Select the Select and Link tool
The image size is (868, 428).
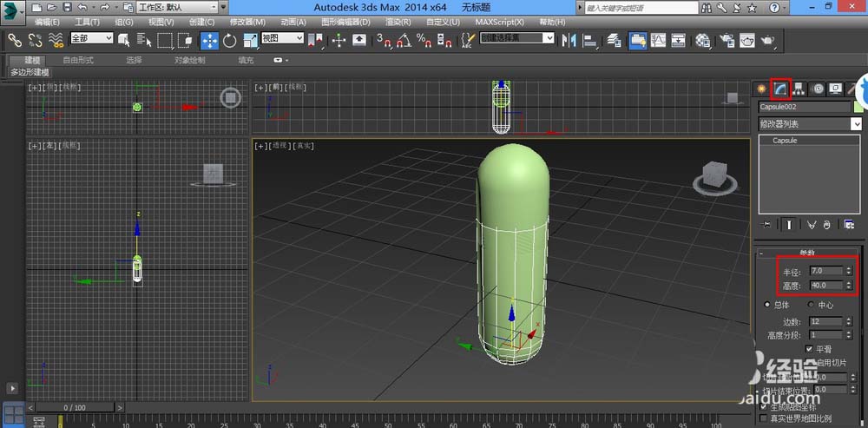tap(15, 40)
